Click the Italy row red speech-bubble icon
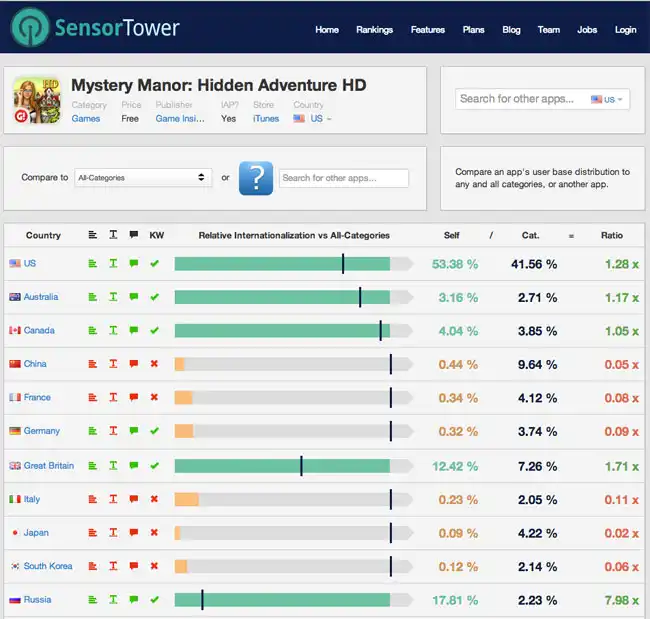650x619 pixels. click(133, 499)
